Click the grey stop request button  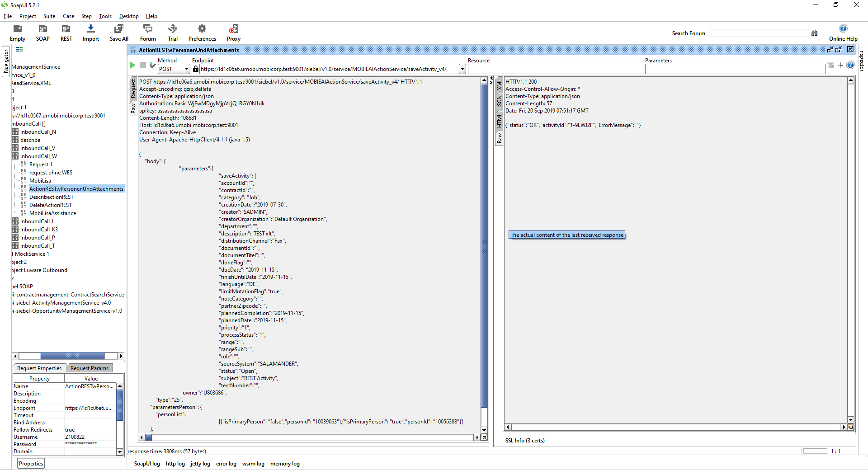coord(143,65)
